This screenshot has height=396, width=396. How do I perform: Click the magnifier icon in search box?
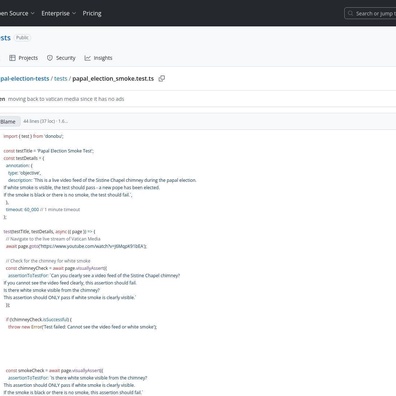(350, 13)
